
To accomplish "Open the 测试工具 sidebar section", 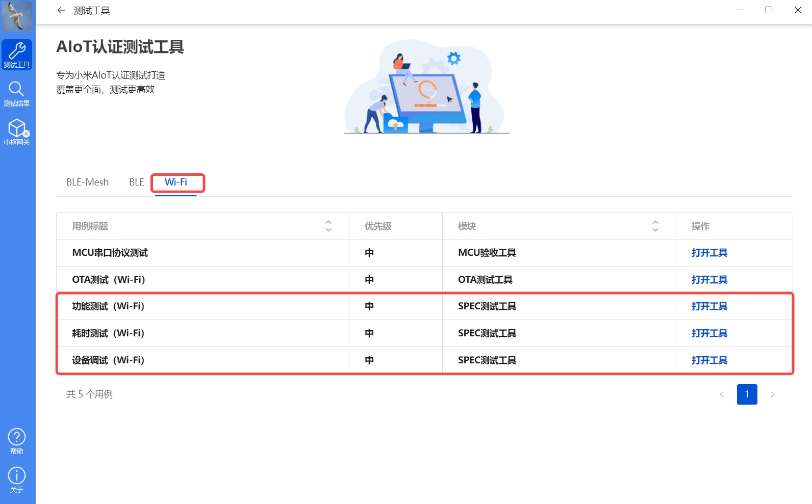I will tap(17, 55).
